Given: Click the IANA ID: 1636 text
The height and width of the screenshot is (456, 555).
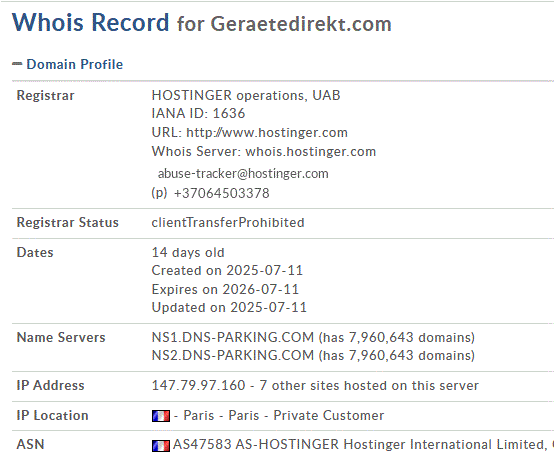Looking at the screenshot, I should pos(198,113).
